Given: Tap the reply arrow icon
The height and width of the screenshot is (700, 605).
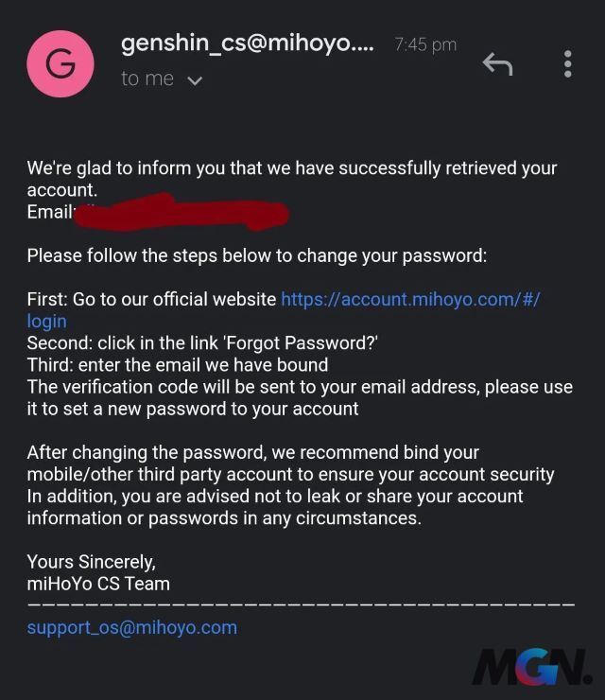Looking at the screenshot, I should (x=498, y=63).
